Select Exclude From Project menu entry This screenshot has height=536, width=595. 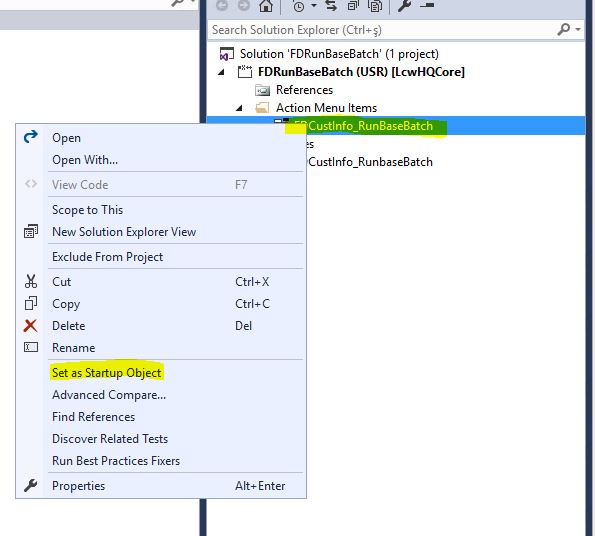[107, 256]
